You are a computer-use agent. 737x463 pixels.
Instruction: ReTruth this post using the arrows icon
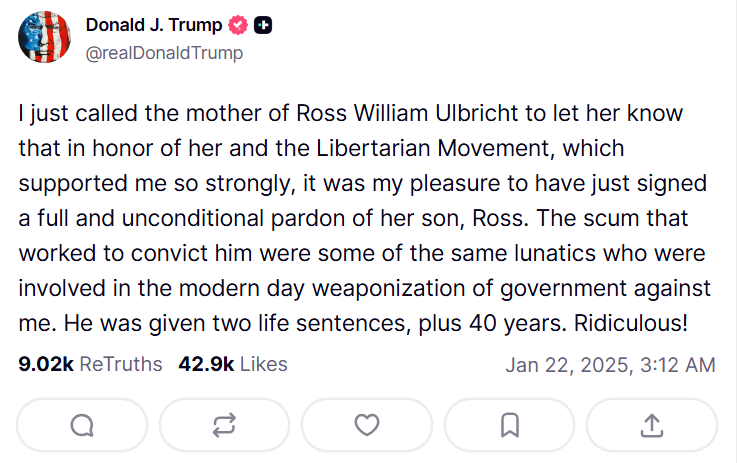tap(224, 425)
